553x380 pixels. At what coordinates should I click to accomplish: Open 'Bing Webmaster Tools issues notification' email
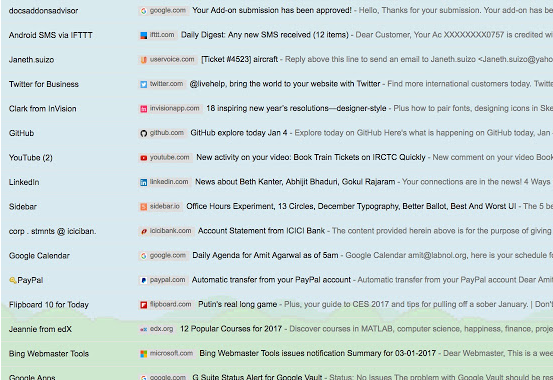click(x=317, y=353)
